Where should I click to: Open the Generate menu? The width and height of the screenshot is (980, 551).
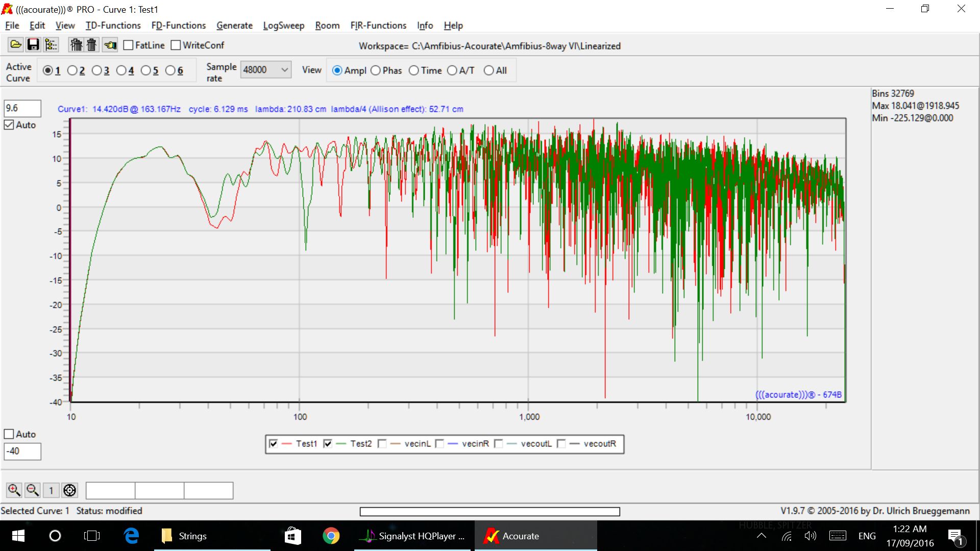pyautogui.click(x=235, y=26)
